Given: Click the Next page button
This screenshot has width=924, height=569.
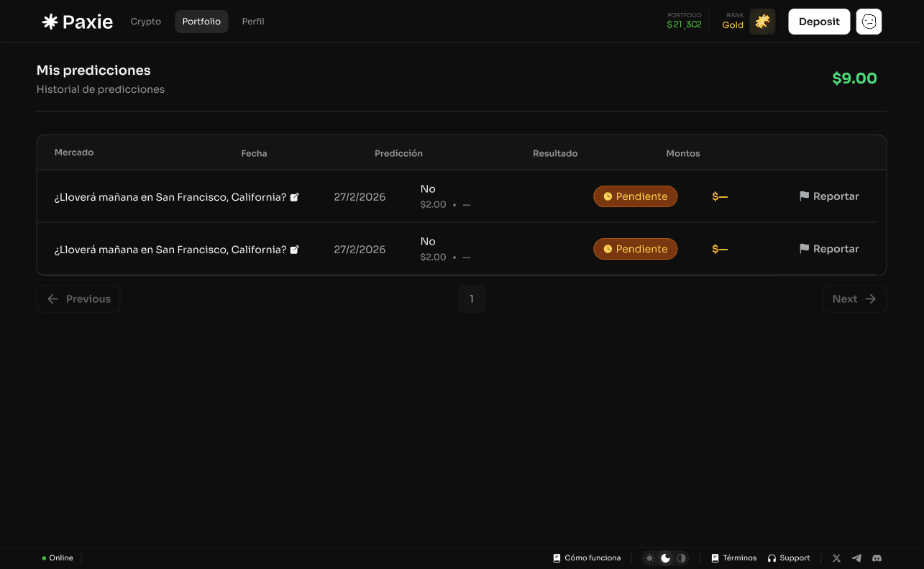Looking at the screenshot, I should click(x=854, y=299).
